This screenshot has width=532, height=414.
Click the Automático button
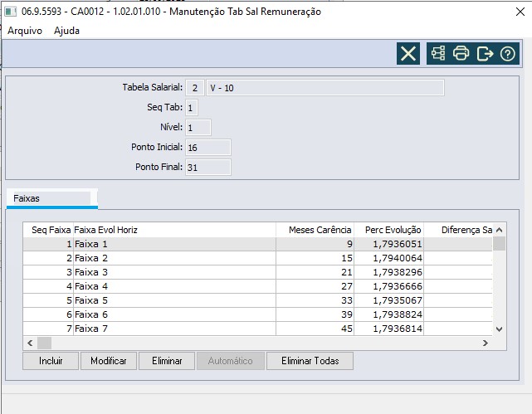231,361
